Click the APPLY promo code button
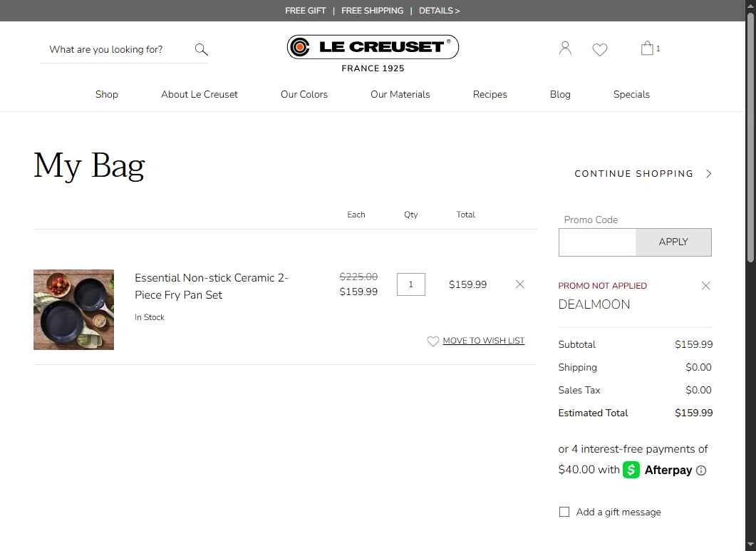Viewport: 756px width, 551px height. 673,242
